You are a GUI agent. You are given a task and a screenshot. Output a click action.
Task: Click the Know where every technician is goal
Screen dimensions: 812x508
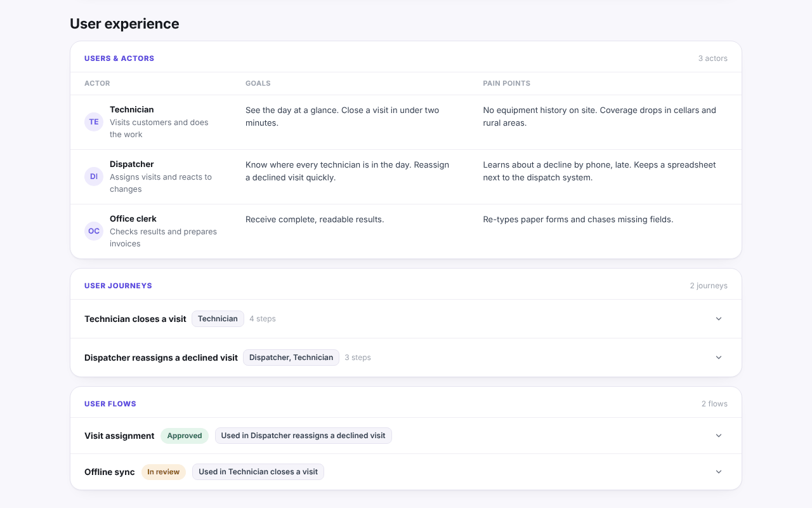point(347,171)
